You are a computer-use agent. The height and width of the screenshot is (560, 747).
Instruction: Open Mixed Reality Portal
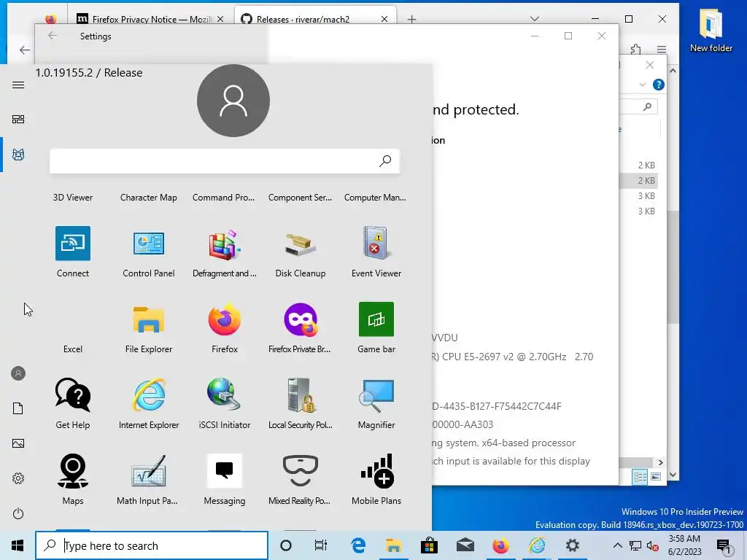tap(300, 479)
